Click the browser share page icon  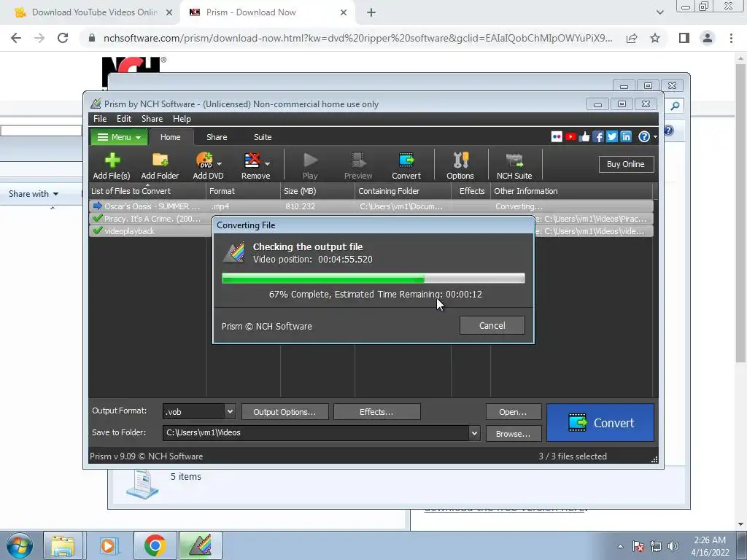632,38
